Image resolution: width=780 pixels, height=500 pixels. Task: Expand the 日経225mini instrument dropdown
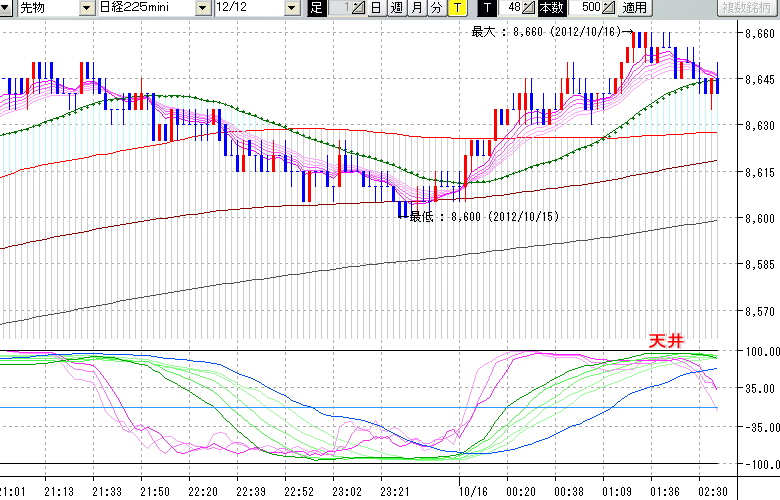(203, 8)
